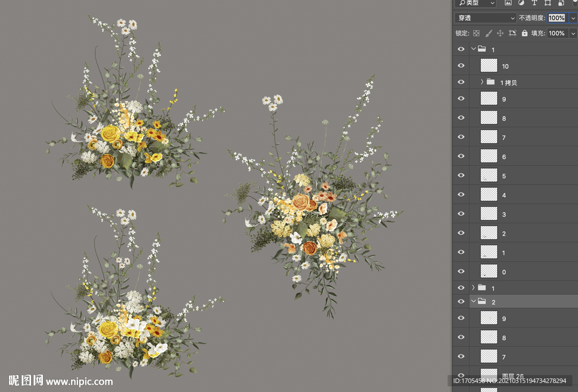
Task: Filter layers by pixel layer icon
Action: point(508,3)
